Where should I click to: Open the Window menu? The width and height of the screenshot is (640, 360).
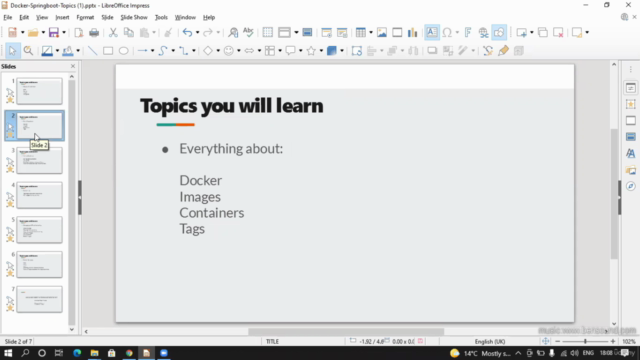185,18
